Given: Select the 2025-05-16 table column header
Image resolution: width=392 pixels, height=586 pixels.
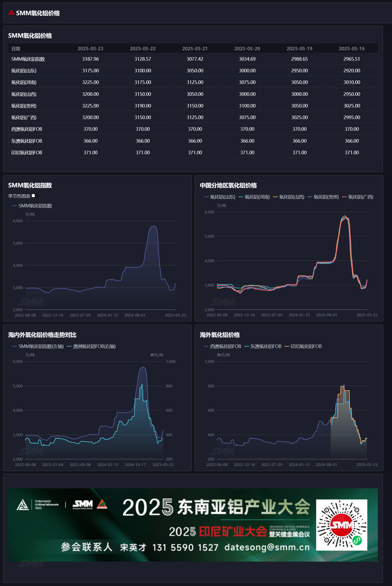Looking at the screenshot, I should (x=352, y=49).
